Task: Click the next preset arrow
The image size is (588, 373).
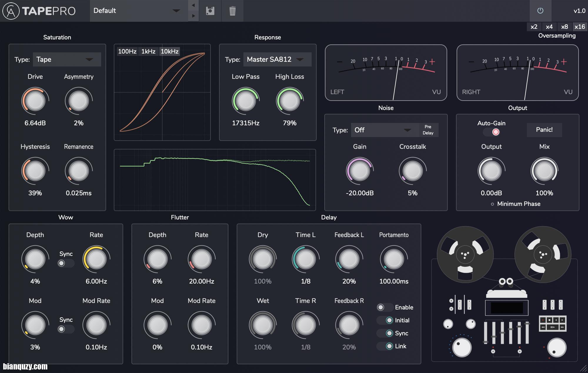Action: click(x=193, y=16)
